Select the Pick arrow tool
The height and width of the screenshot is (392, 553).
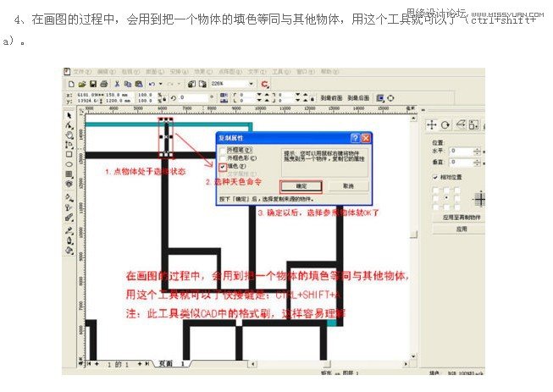click(69, 116)
